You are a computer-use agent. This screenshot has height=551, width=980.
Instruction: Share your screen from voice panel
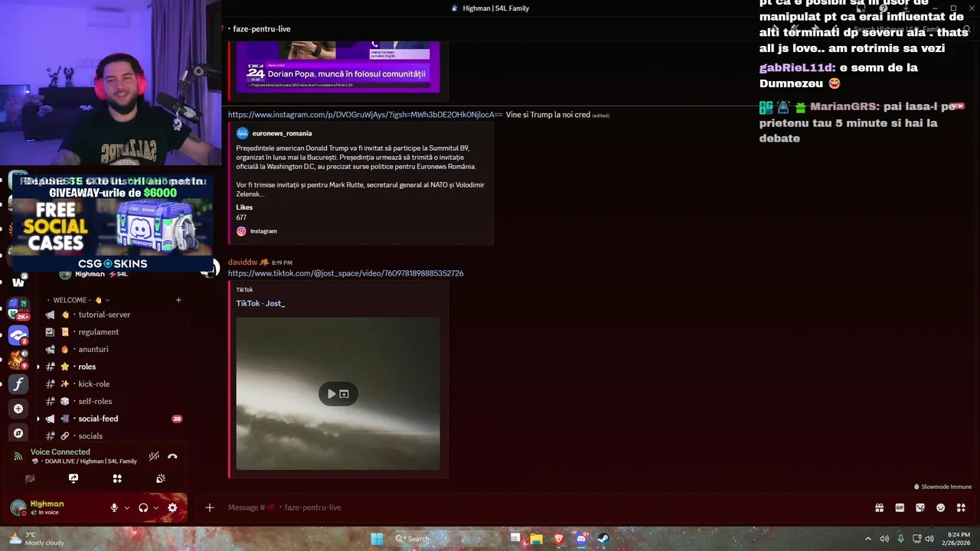[73, 478]
